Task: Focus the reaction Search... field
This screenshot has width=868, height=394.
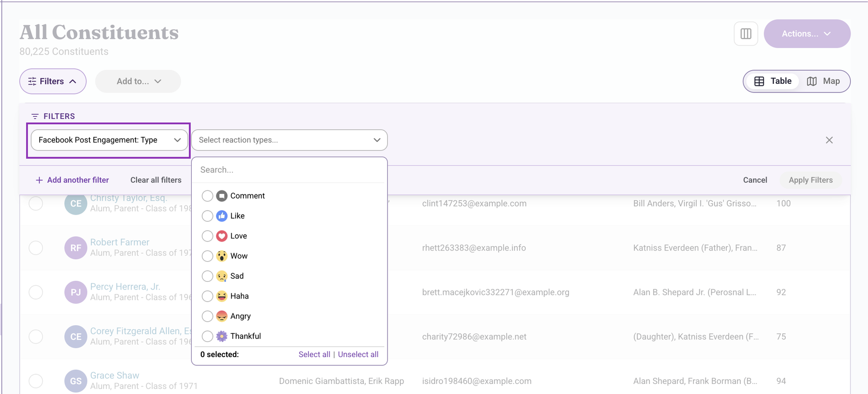Action: (289, 170)
